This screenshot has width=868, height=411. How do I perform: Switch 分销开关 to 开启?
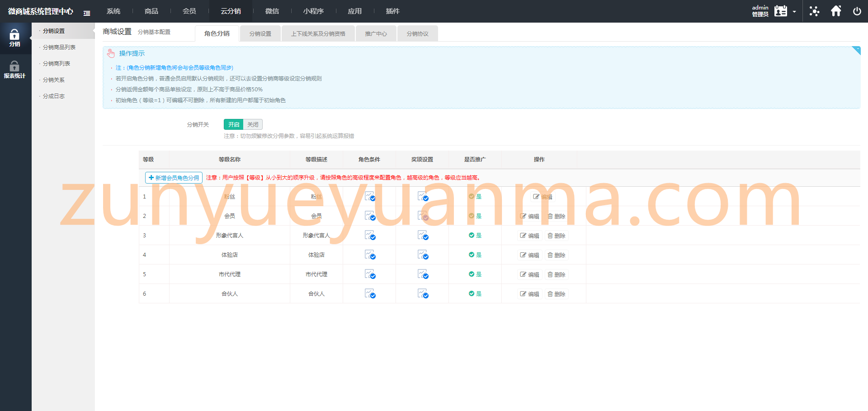(x=233, y=124)
